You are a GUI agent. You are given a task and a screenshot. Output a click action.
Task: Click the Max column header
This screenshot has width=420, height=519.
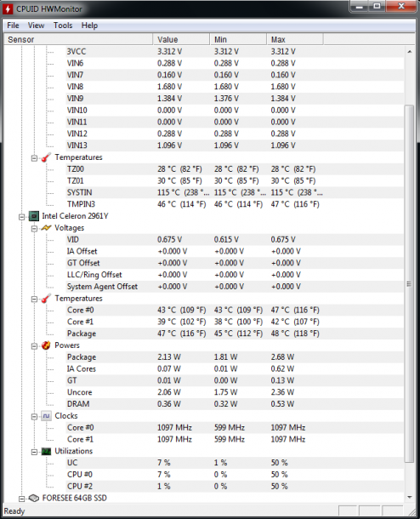[x=295, y=39]
